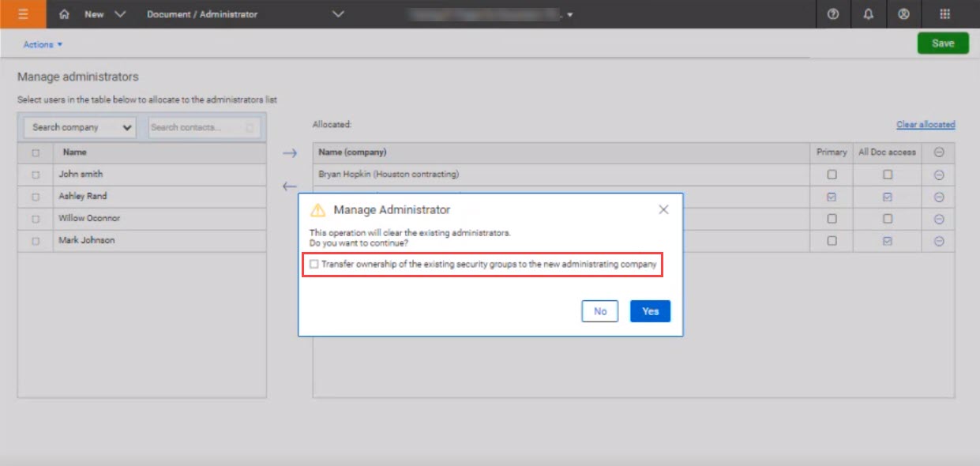Image resolution: width=980 pixels, height=466 pixels.
Task: Open the notifications bell icon
Action: click(869, 14)
